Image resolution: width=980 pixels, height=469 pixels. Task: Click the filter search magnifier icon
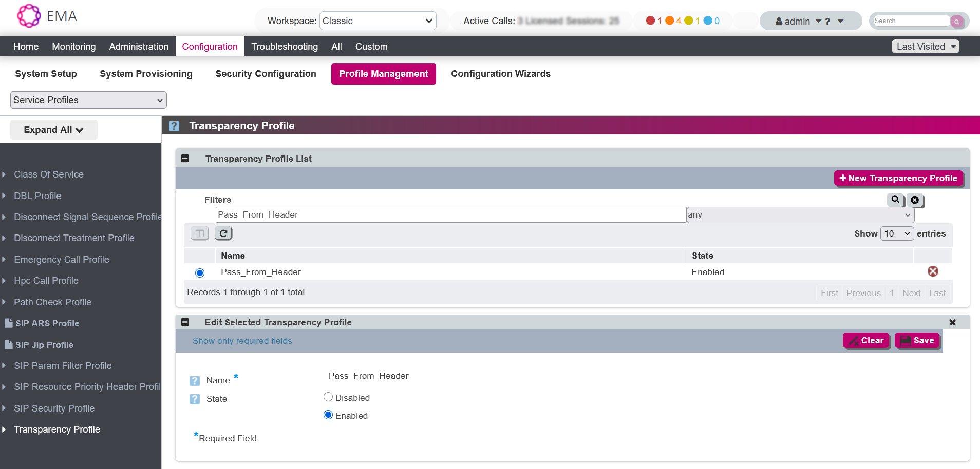895,200
